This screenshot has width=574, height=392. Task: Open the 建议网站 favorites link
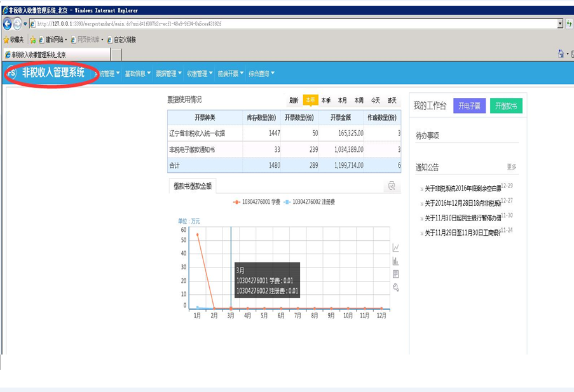(53, 39)
